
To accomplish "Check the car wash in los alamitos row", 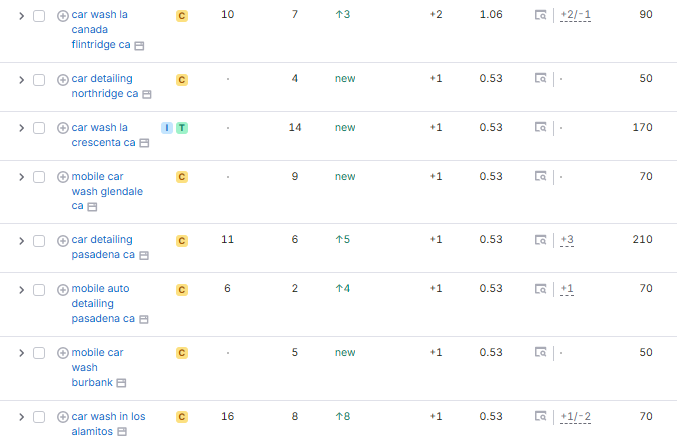I will (39, 417).
